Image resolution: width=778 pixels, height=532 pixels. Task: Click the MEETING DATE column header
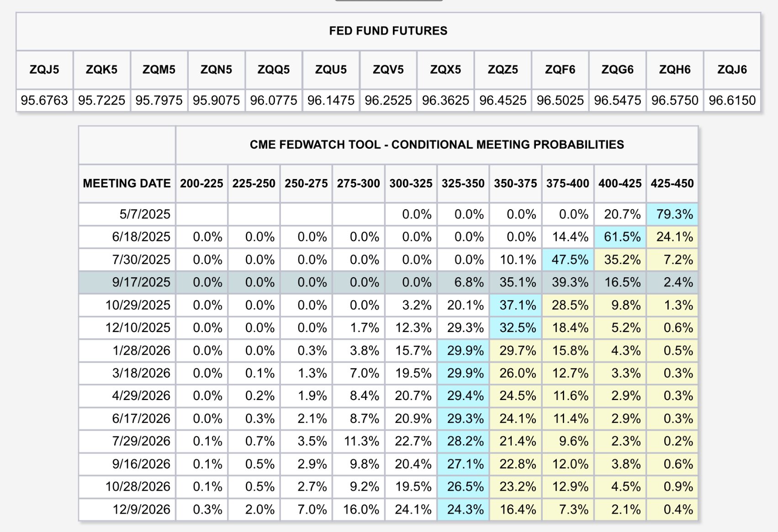click(127, 183)
